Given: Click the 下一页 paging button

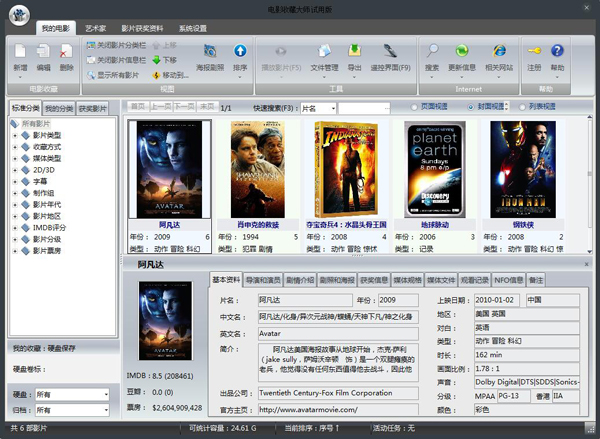Looking at the screenshot, I should click(x=184, y=106).
